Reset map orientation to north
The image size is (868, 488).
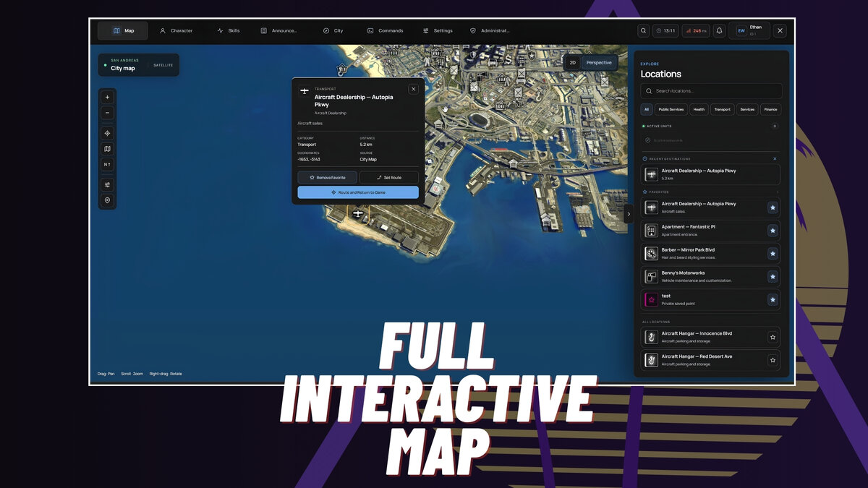pos(108,165)
